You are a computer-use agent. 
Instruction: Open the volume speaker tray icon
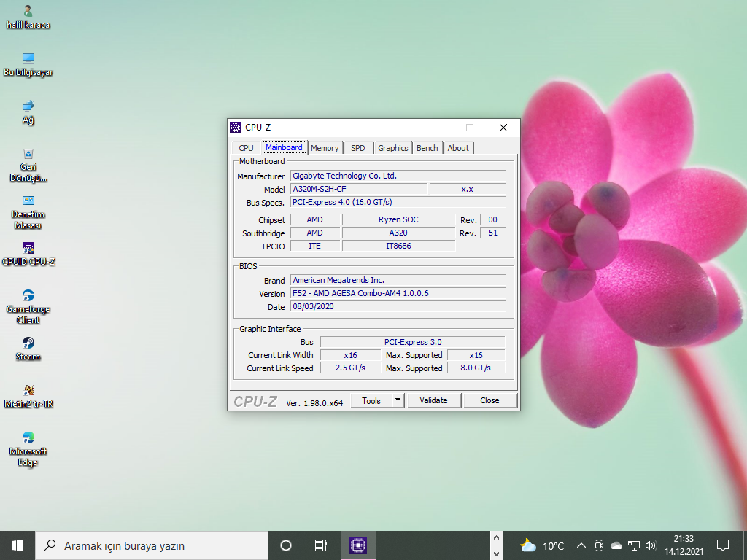pos(651,545)
